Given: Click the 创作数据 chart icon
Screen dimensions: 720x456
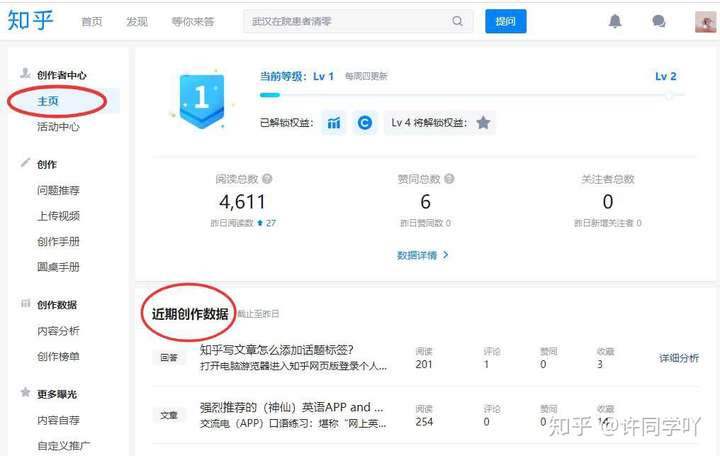Looking at the screenshot, I should click(25, 304).
